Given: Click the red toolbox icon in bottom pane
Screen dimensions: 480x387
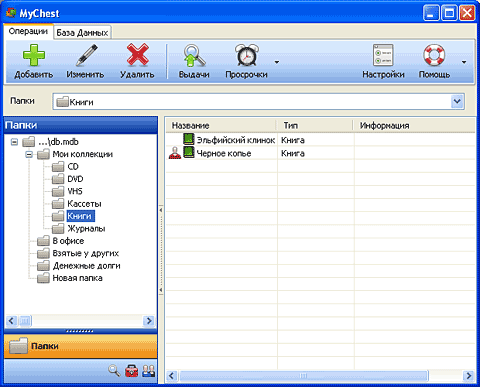Looking at the screenshot, I should coord(132,371).
